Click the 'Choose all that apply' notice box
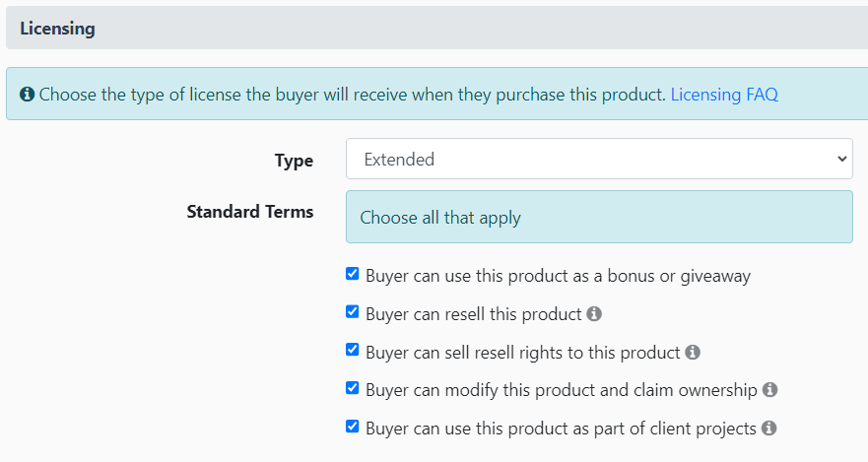Screen dimensions: 868x462 [x=598, y=217]
